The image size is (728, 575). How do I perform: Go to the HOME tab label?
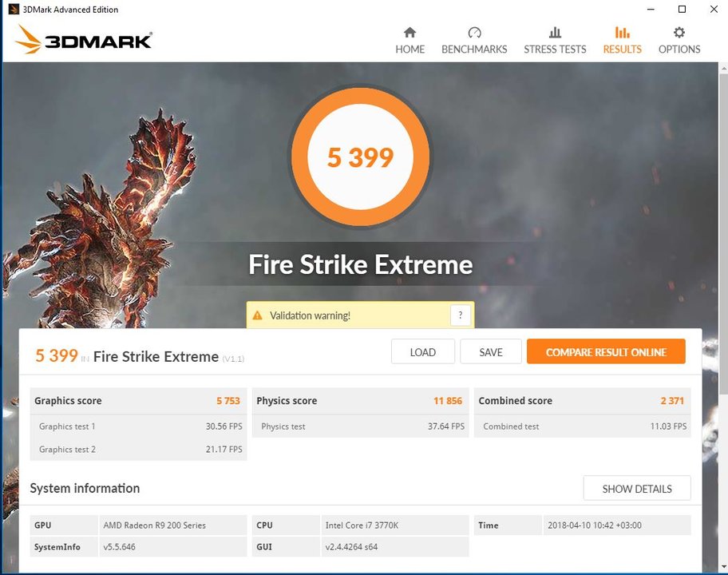click(410, 50)
